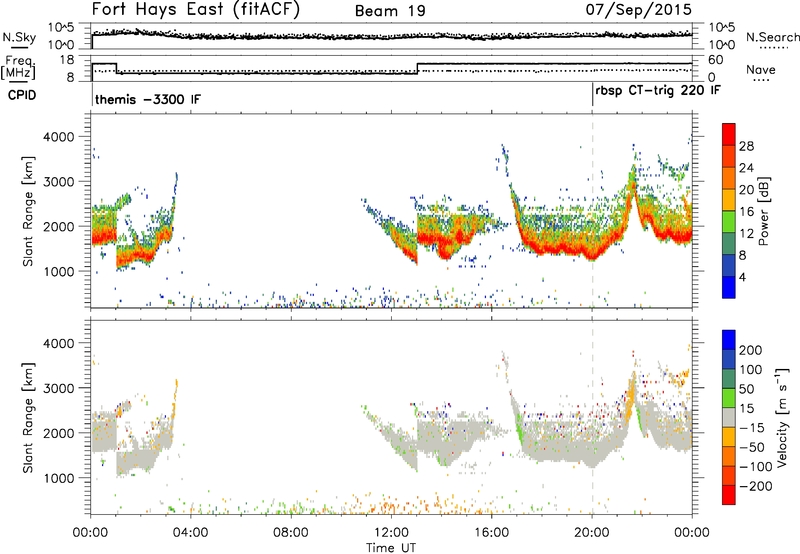Click the '18' frequency axis value
Screen dimensions: 800x554
pos(68,60)
